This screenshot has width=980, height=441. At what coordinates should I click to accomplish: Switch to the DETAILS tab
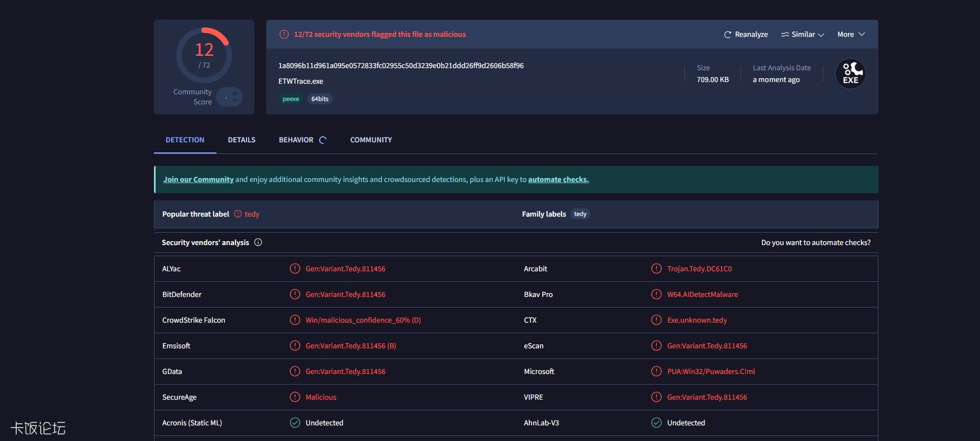[x=242, y=140]
